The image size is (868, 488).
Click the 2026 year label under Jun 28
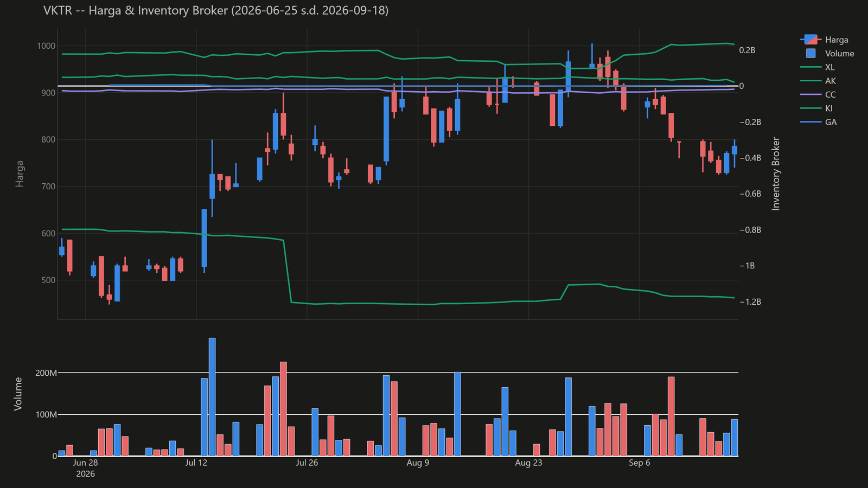click(85, 474)
